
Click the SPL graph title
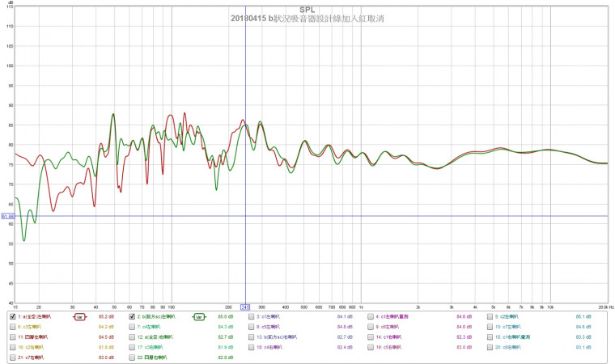307,11
